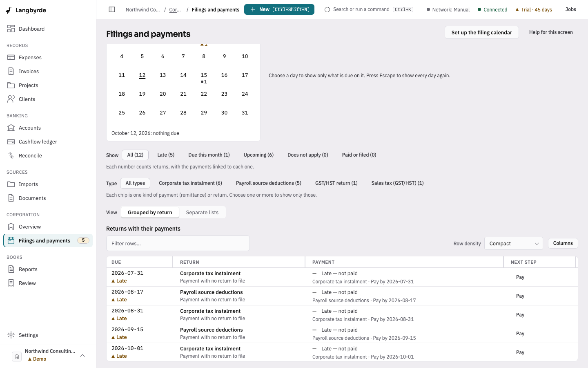The width and height of the screenshot is (588, 368).
Task: Open the Columns chooser
Action: pos(563,243)
